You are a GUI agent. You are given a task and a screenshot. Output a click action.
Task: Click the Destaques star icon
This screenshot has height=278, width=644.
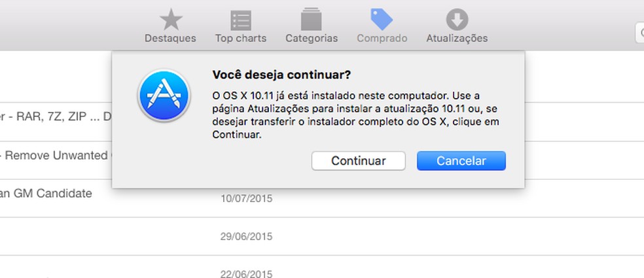tap(171, 19)
